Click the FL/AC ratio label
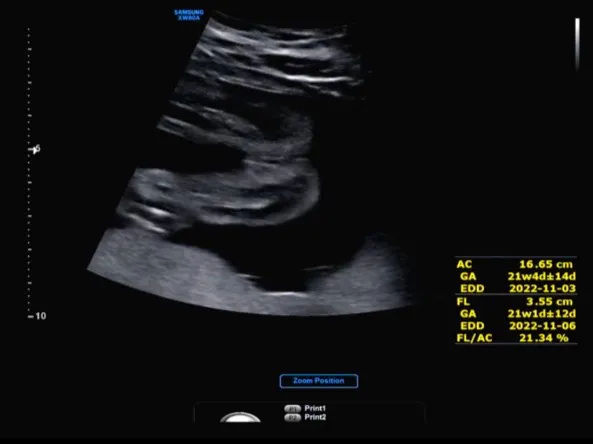Viewport: 593px width, 444px height. point(474,338)
